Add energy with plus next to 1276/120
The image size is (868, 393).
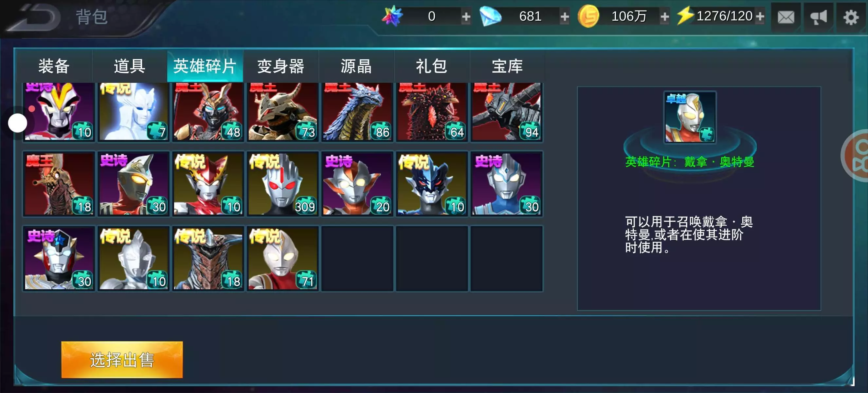coord(760,16)
